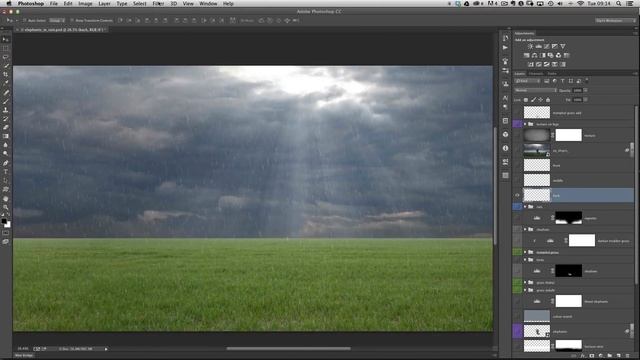The width and height of the screenshot is (640, 360).
Task: Select the Crop tool
Action: tap(5, 75)
